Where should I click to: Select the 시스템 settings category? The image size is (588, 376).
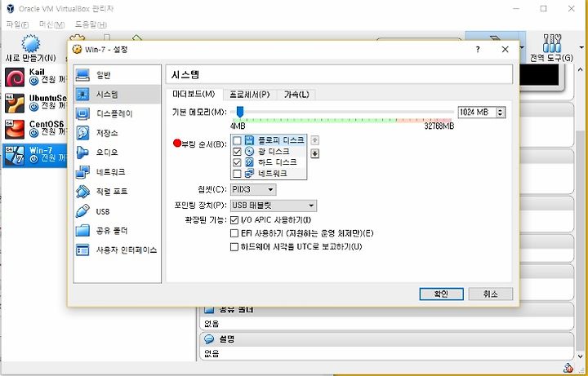(x=118, y=94)
